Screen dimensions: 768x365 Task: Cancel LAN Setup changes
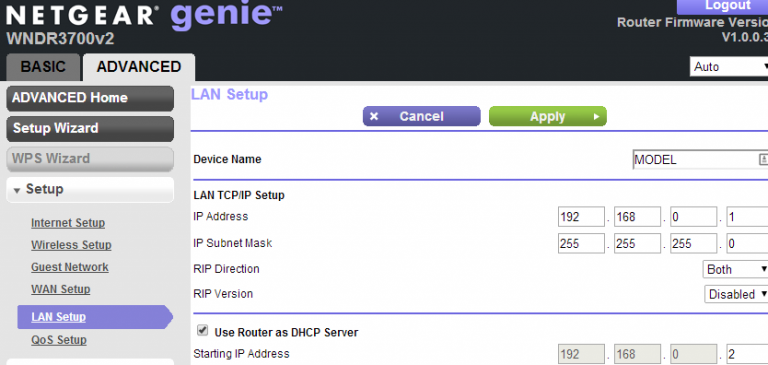point(421,116)
